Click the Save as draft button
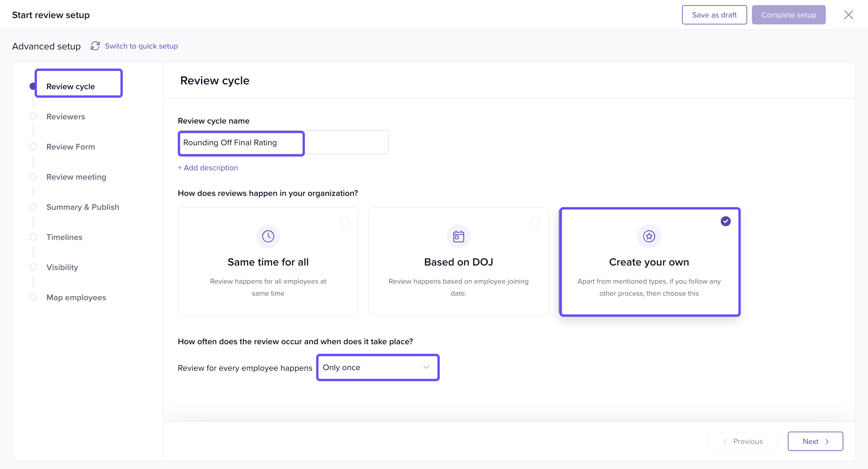The height and width of the screenshot is (469, 868). [x=714, y=15]
